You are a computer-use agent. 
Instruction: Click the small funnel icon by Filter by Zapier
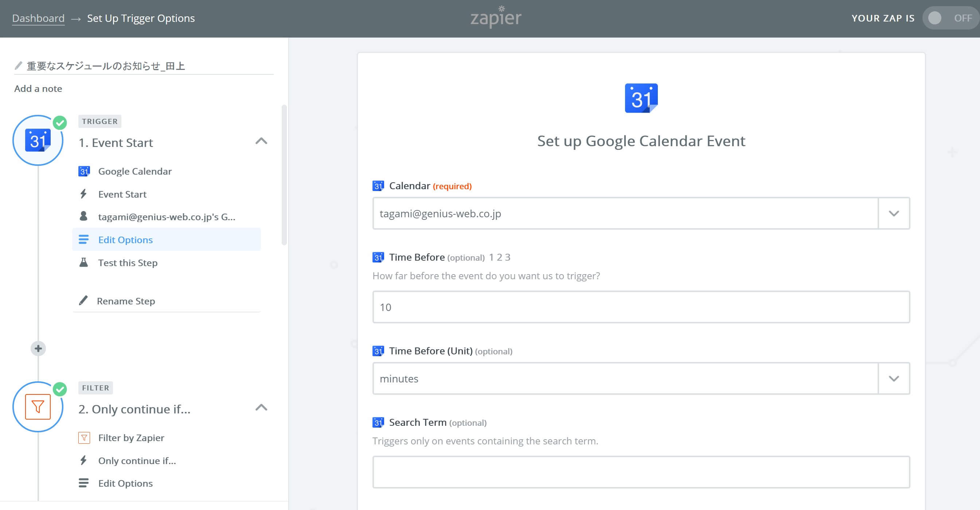click(x=84, y=438)
